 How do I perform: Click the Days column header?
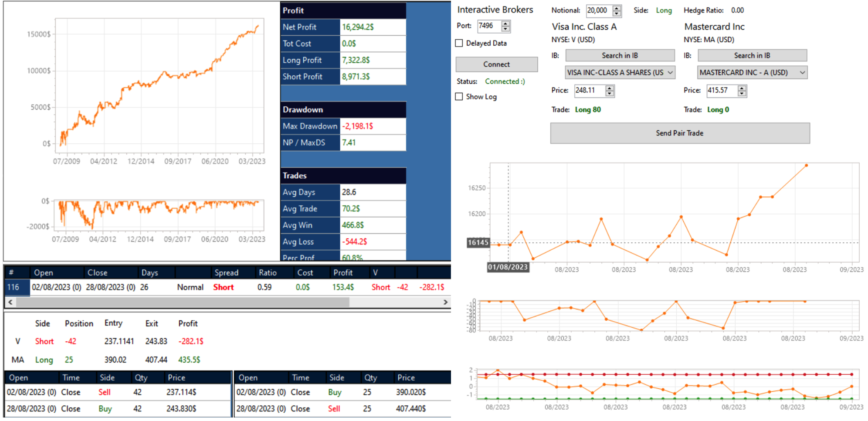pyautogui.click(x=149, y=273)
